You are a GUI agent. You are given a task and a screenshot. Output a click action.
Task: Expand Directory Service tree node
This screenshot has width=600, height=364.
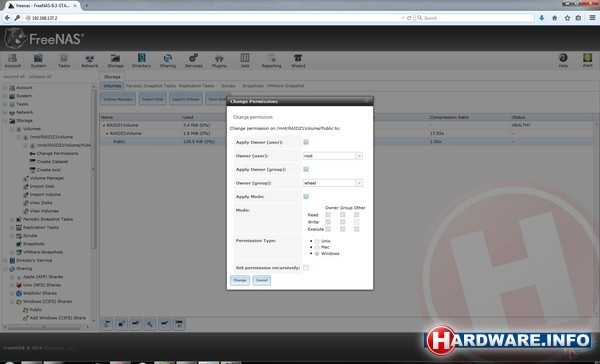point(5,260)
